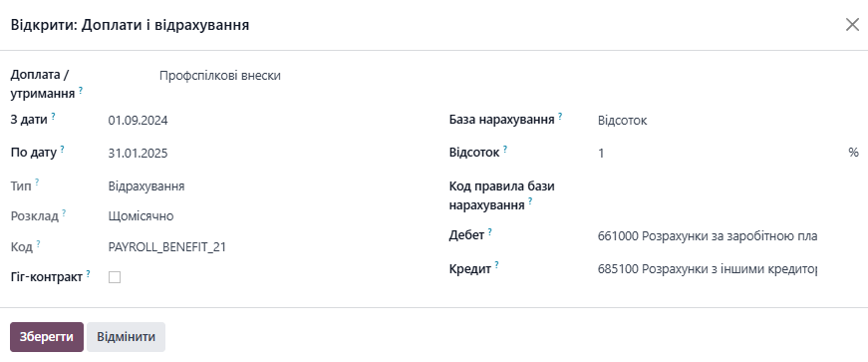Viewport: 868px width, 362px height.
Task: Close the Доплати і відрахування dialog
Action: 852,24
